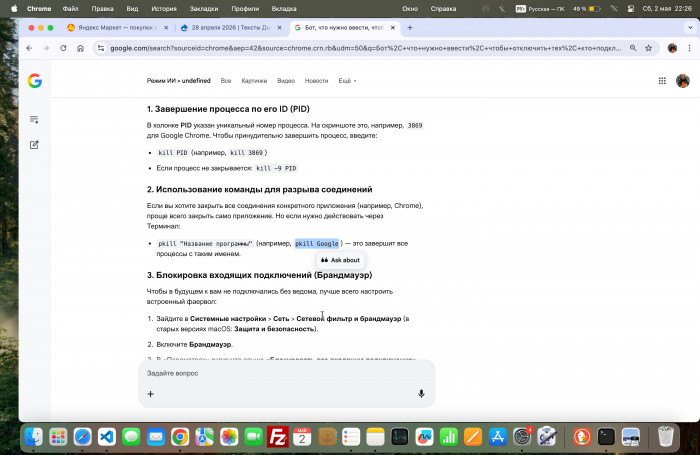Open FileZilla from the Dock
The height and width of the screenshot is (455, 700).
(278, 437)
